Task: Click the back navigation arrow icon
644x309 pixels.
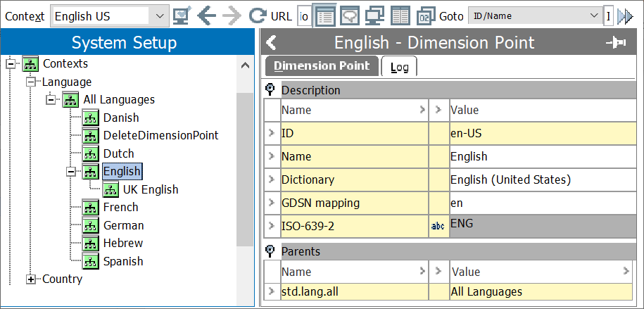Action: click(206, 16)
